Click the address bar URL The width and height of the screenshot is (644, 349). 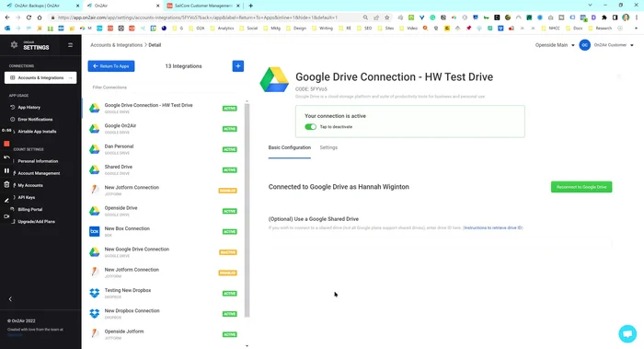point(197,17)
